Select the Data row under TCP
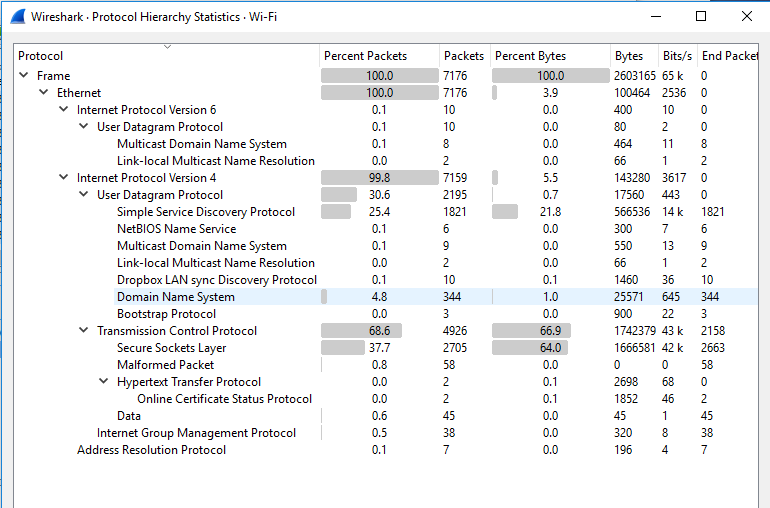The image size is (770, 508). [x=386, y=416]
